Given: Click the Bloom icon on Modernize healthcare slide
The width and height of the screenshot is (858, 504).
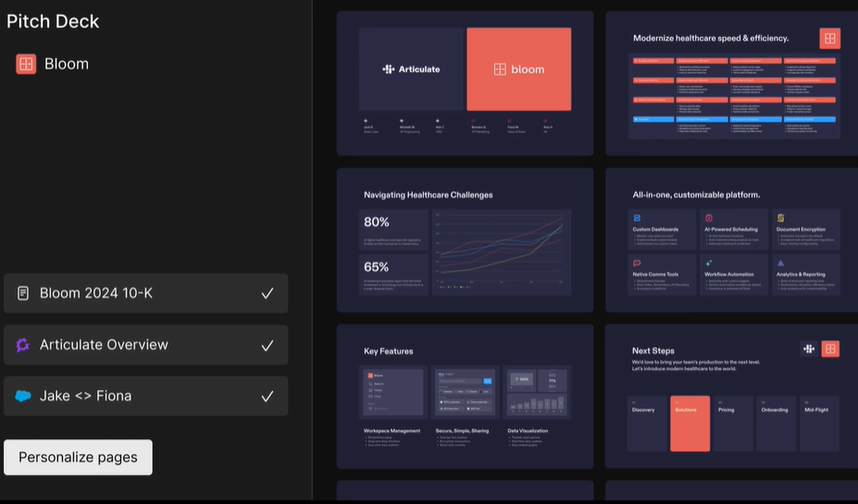Looking at the screenshot, I should pos(829,38).
